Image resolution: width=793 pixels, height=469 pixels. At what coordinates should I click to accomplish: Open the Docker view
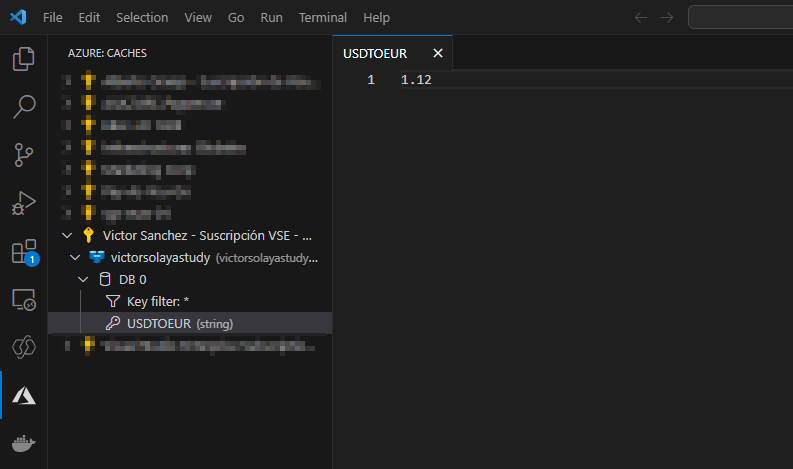(x=23, y=443)
